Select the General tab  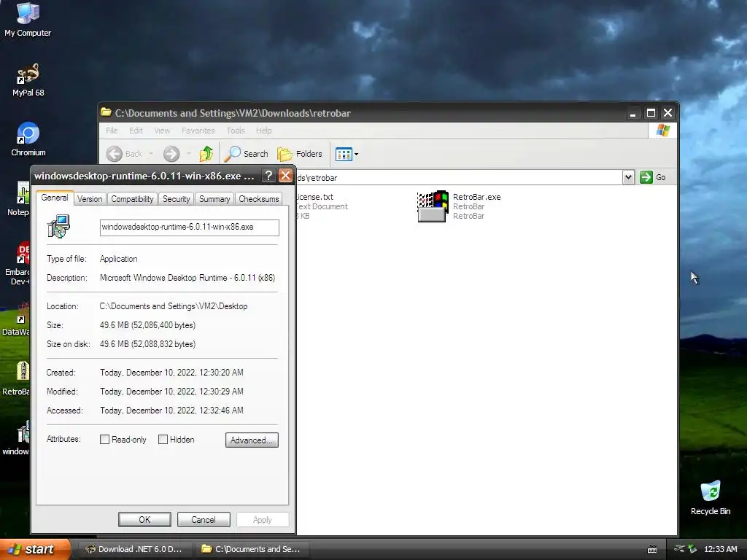[x=55, y=198]
